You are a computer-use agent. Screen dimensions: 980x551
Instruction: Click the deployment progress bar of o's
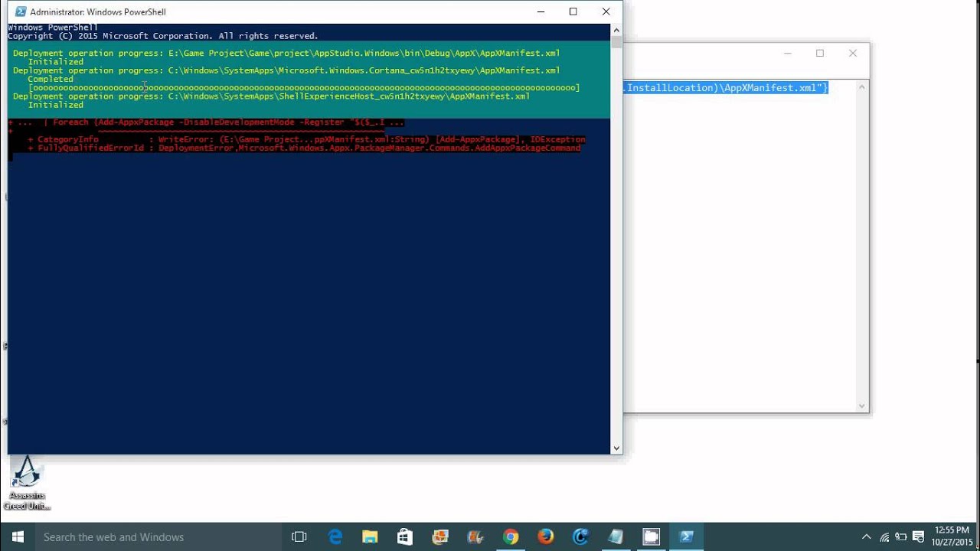(x=304, y=88)
